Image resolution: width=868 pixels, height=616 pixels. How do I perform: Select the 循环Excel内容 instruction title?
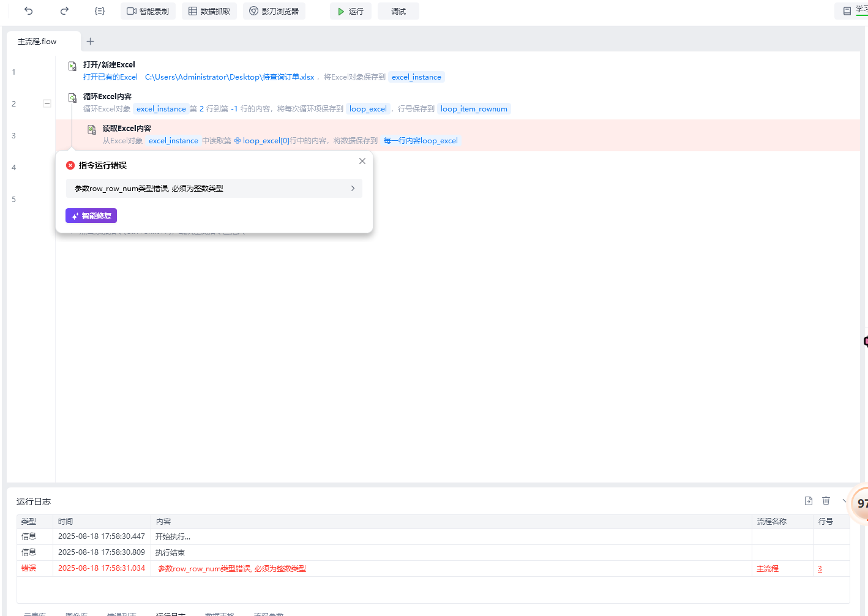tap(107, 96)
